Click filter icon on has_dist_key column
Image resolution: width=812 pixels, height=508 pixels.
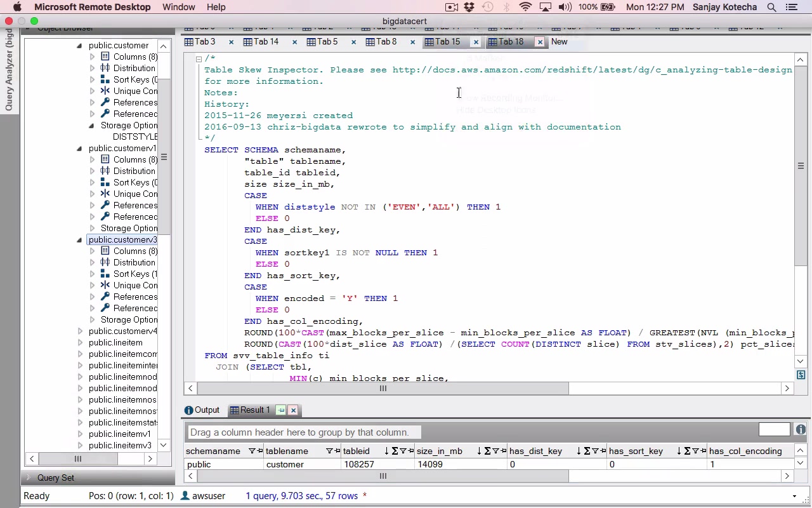point(595,451)
